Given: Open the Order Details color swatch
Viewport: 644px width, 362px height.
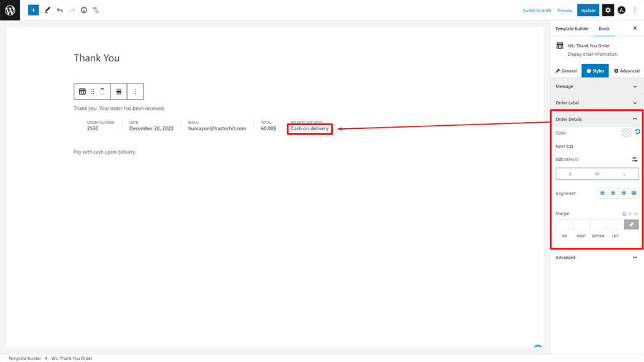Looking at the screenshot, I should tap(626, 133).
